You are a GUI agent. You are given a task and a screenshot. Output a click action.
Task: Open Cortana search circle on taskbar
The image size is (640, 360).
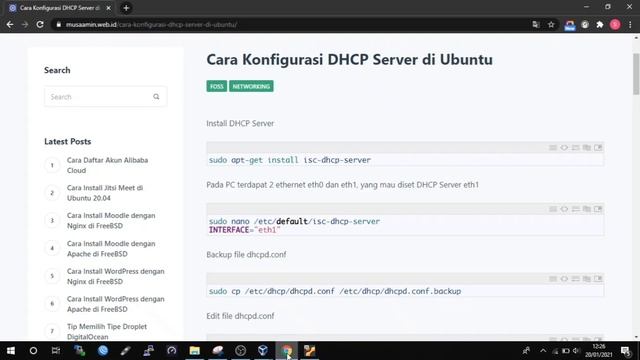coord(33,351)
